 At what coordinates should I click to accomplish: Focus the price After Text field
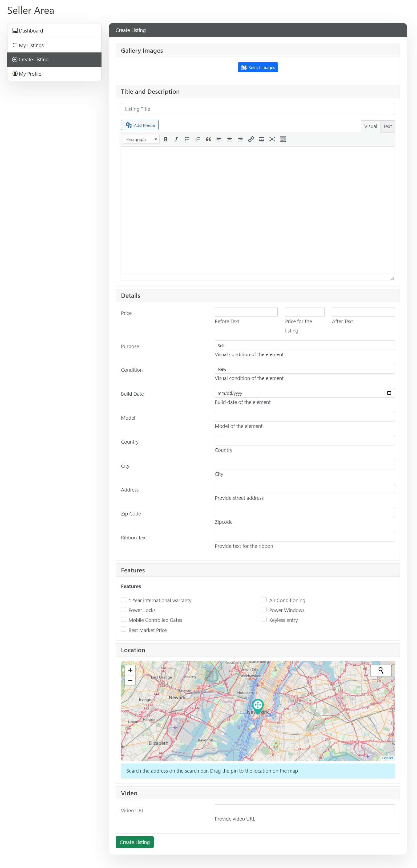click(363, 312)
